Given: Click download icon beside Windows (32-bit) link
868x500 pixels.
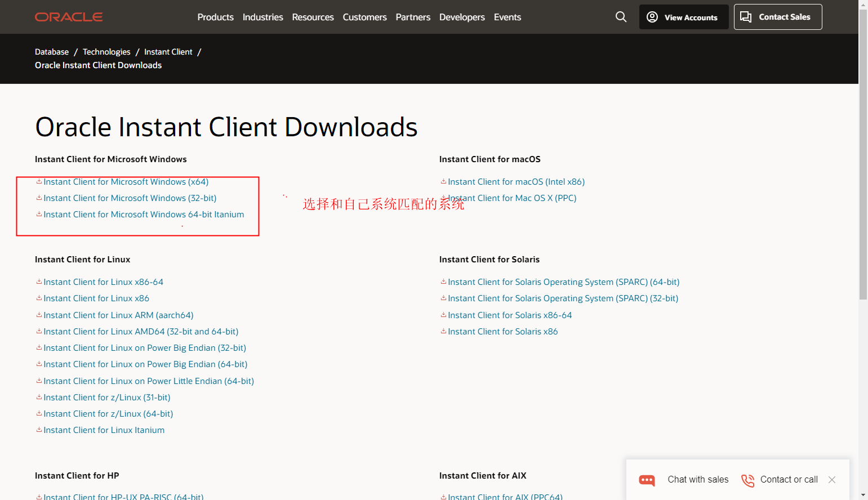Looking at the screenshot, I should point(39,198).
